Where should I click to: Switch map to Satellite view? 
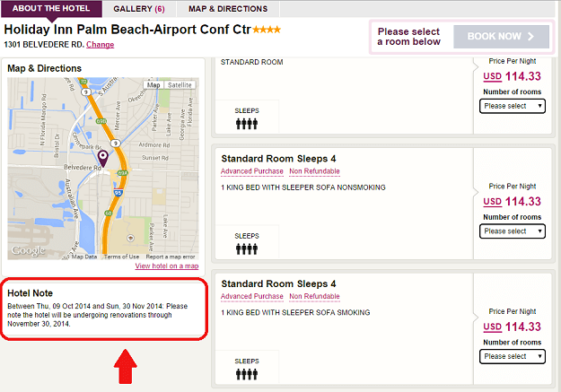(180, 85)
